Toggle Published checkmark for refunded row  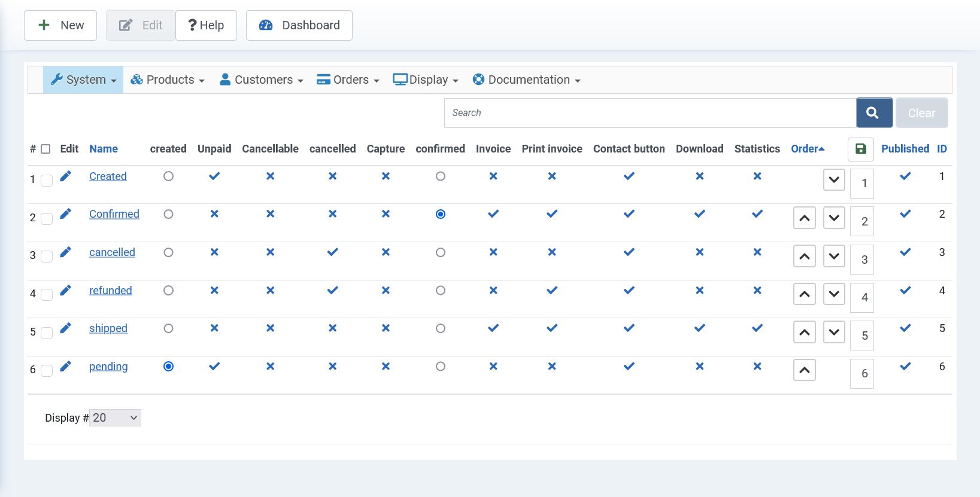pos(905,291)
